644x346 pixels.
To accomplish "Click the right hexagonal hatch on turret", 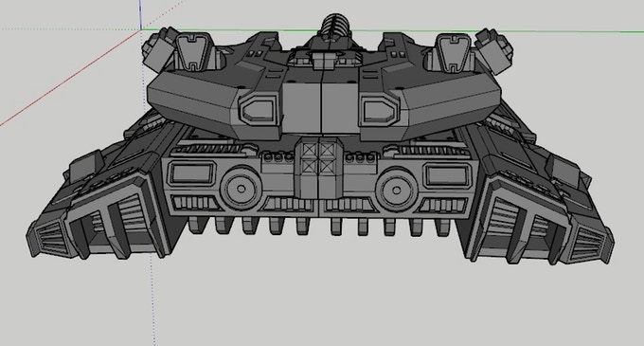I will tap(379, 111).
